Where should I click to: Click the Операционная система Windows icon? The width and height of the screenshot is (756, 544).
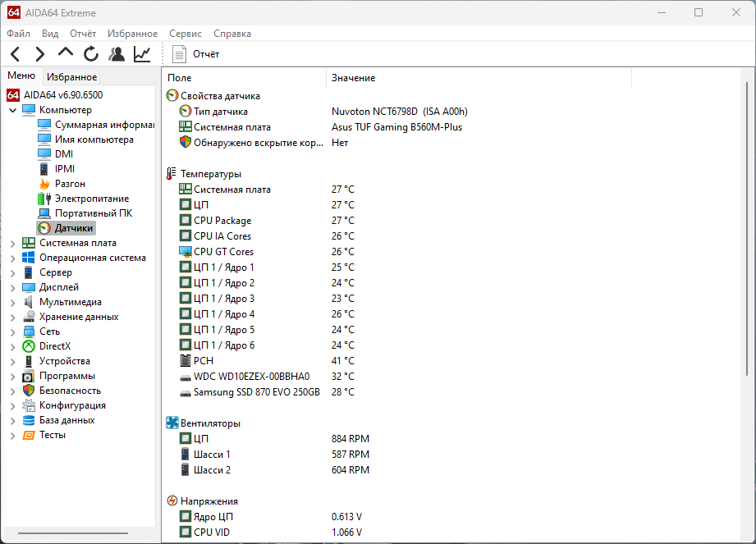point(29,258)
